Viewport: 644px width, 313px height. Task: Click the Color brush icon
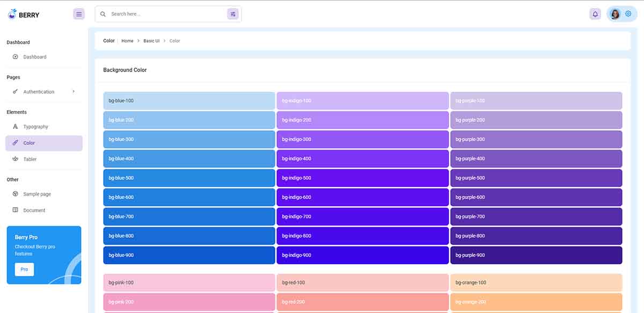tap(16, 143)
